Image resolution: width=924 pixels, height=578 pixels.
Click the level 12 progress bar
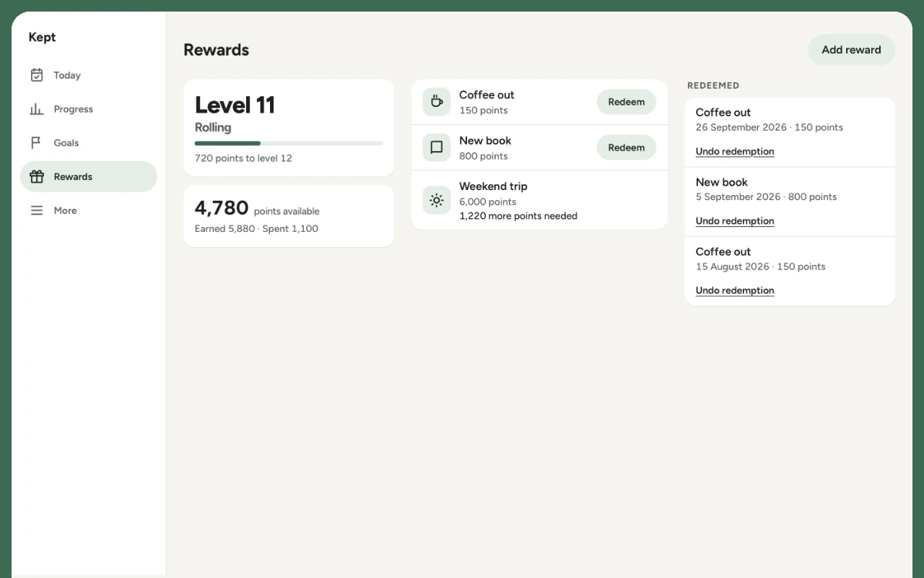289,143
